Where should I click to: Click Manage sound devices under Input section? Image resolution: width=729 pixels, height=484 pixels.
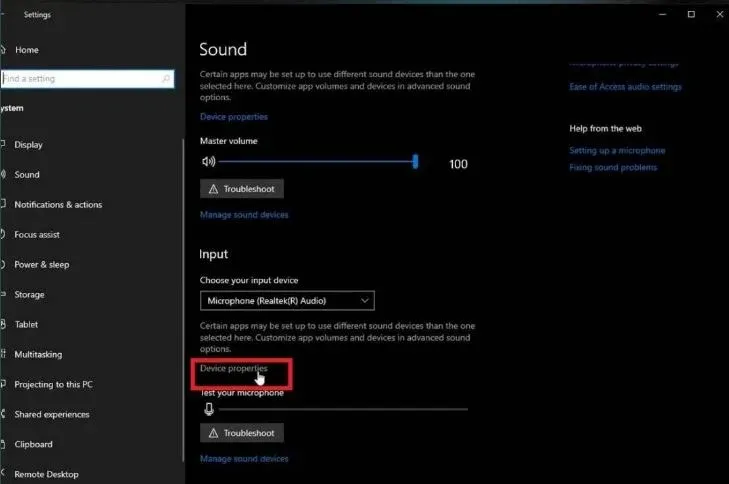[244, 459]
